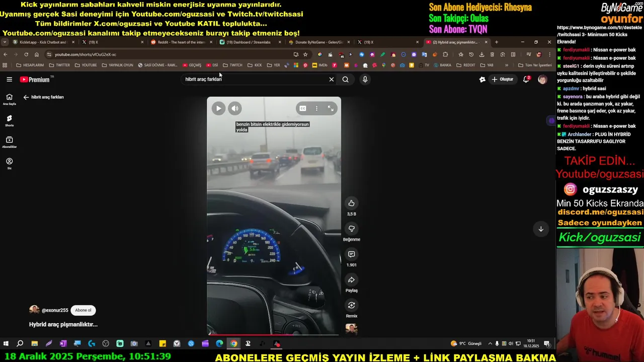Viewport: 644px width, 362px height.
Task: Bookmark this page with the star
Action: click(305, 54)
